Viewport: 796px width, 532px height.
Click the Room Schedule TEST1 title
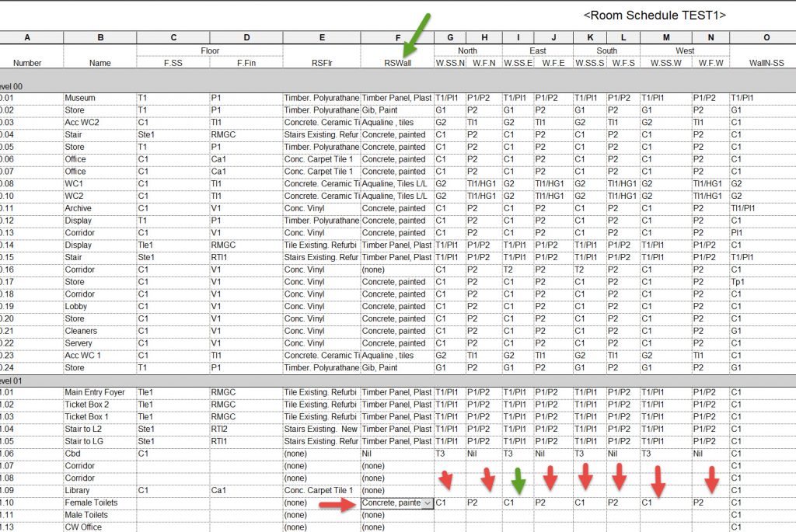click(x=655, y=15)
